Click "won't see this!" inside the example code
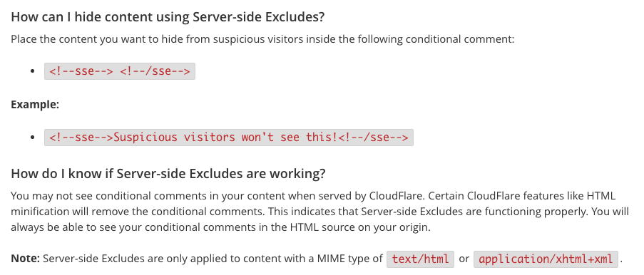 coord(290,137)
